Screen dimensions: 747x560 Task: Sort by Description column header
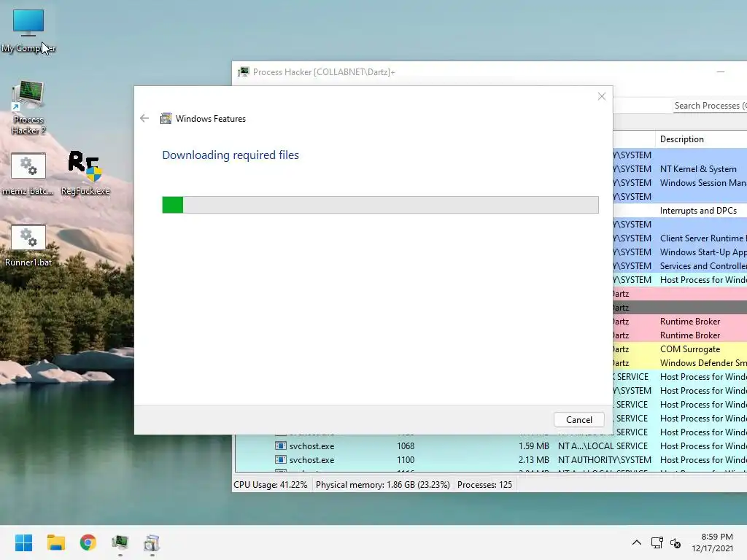point(701,139)
